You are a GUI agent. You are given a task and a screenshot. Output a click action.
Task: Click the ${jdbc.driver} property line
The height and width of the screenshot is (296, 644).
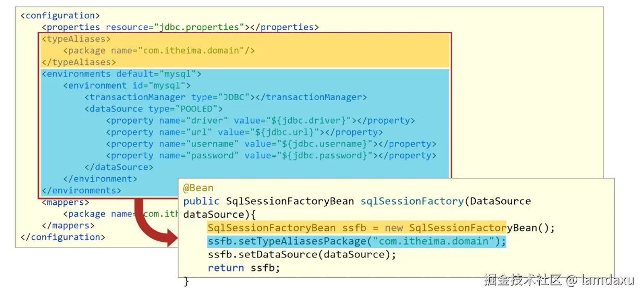click(x=260, y=120)
